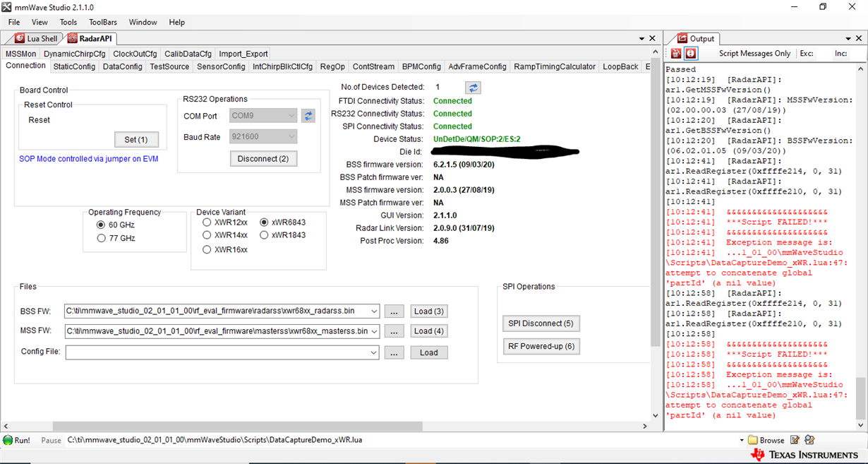The image size is (868, 464).
Task: Switch to the DataConfig tab
Action: tap(122, 66)
